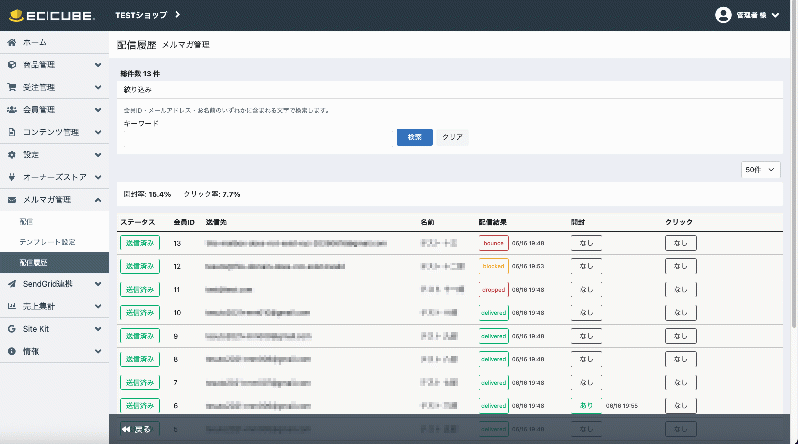
Task: Click the EC-CUBE logo
Action: tap(51, 15)
